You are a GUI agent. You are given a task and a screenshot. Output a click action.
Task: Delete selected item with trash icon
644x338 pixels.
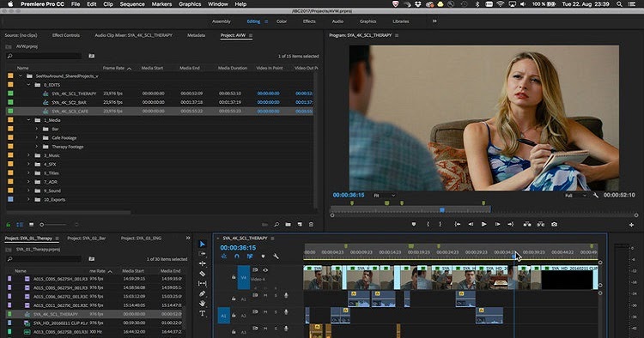click(x=311, y=225)
